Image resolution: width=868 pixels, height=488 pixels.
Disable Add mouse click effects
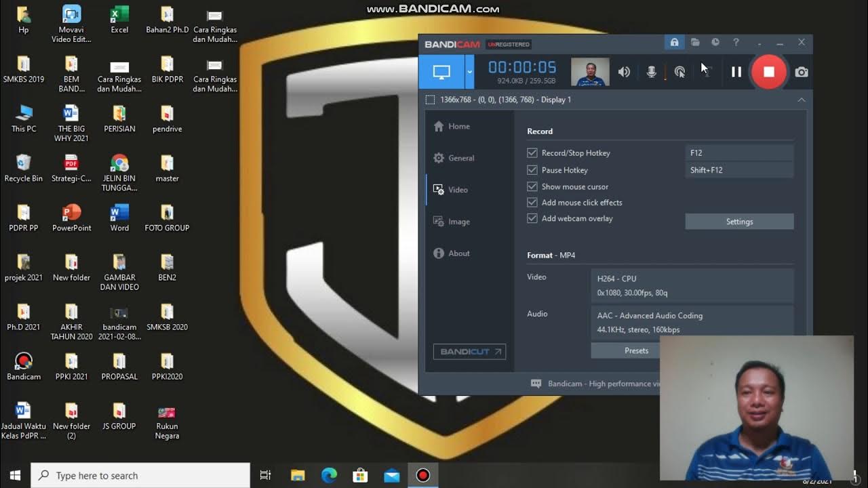(x=532, y=203)
